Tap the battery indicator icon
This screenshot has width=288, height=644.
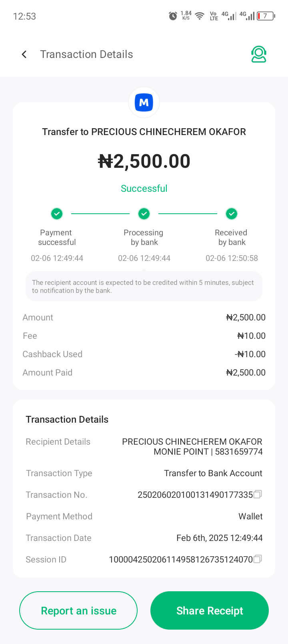pyautogui.click(x=266, y=16)
